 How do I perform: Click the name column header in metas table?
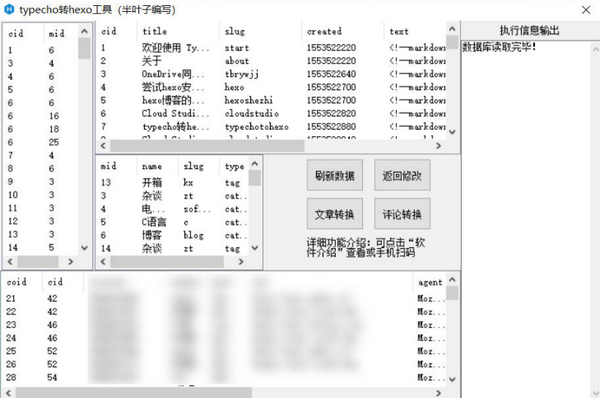pos(158,166)
